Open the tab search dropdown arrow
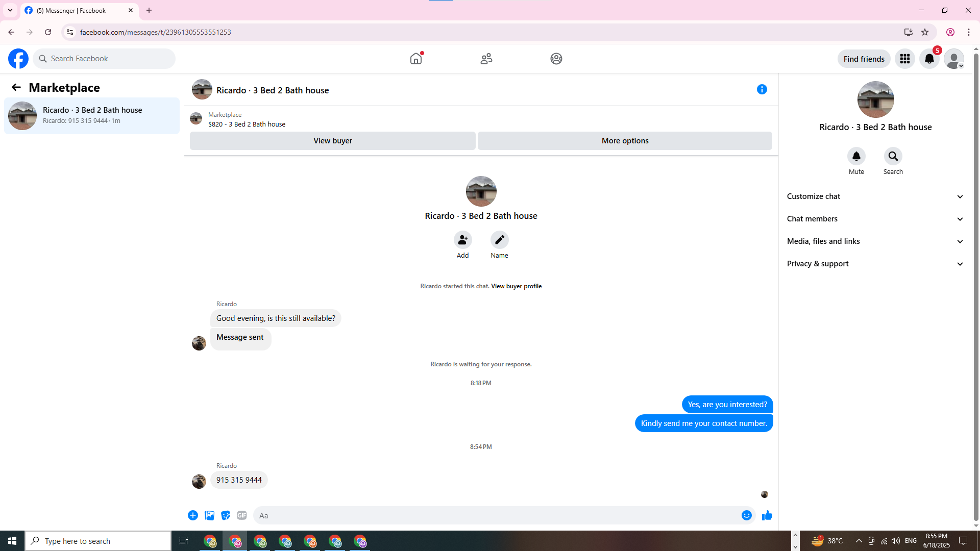 pos(10,10)
